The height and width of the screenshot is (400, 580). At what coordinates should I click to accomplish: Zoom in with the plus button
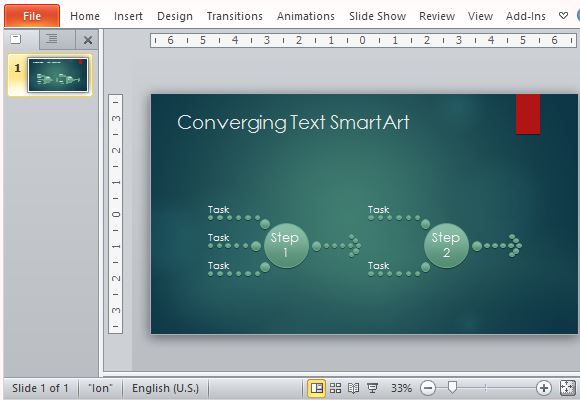pyautogui.click(x=544, y=388)
